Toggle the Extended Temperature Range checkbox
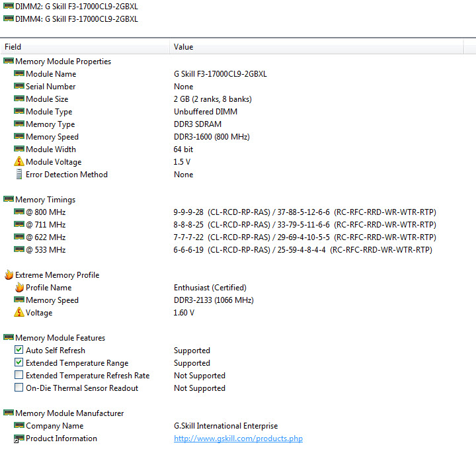This screenshot has height=459, width=476. point(19,362)
